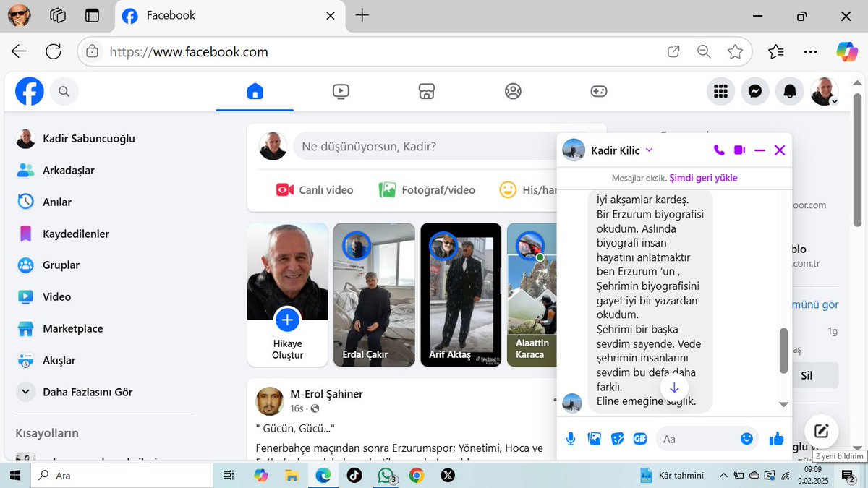
Task: Open WhatsApp from the taskbar
Action: (386, 475)
